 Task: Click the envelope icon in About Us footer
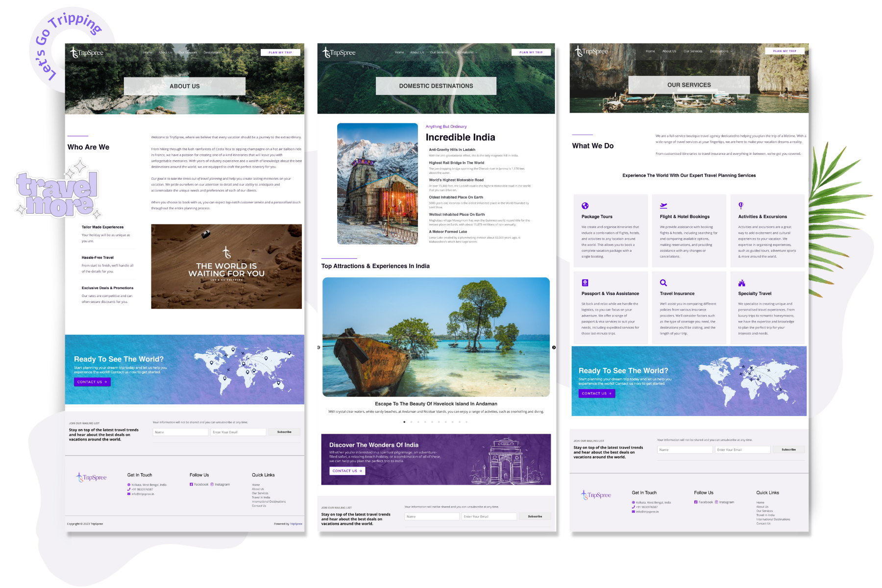tap(129, 494)
